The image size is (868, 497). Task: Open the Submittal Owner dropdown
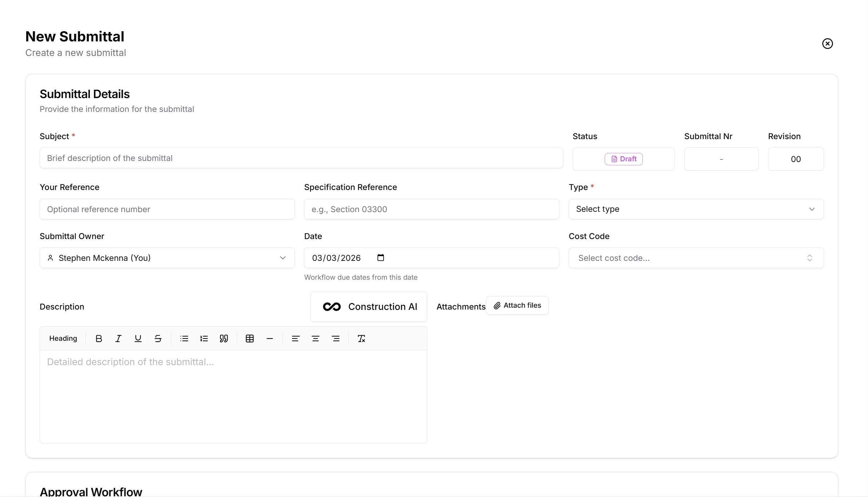tap(167, 258)
